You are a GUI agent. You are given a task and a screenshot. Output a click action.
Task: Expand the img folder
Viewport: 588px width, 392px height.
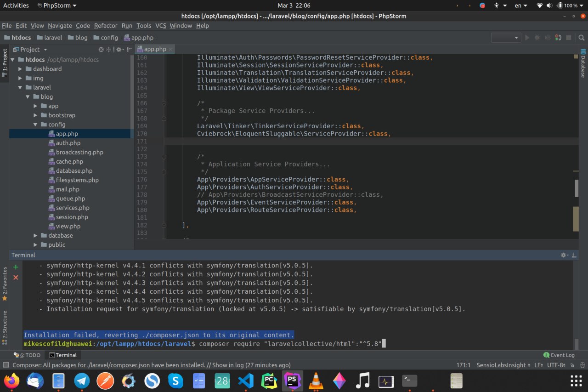click(x=20, y=78)
